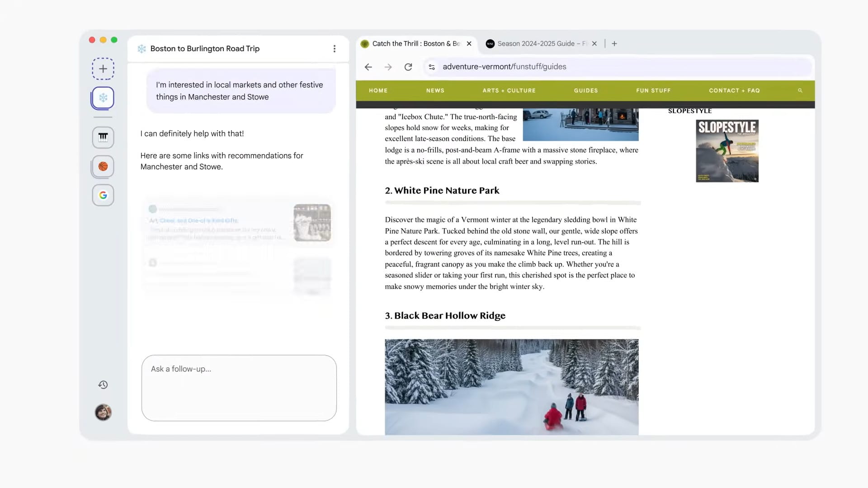The width and height of the screenshot is (868, 488).
Task: Click the Slopestyle magazine cover thumbnail
Action: pos(727,151)
